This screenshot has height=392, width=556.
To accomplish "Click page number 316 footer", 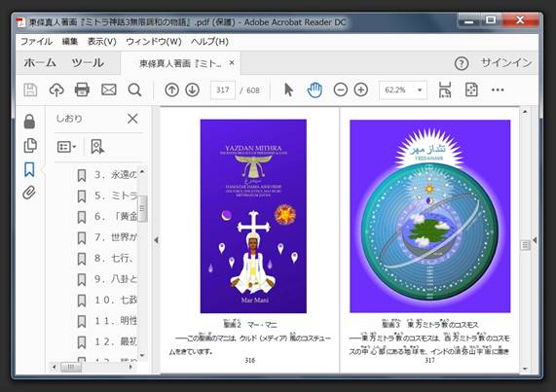I will tap(250, 360).
